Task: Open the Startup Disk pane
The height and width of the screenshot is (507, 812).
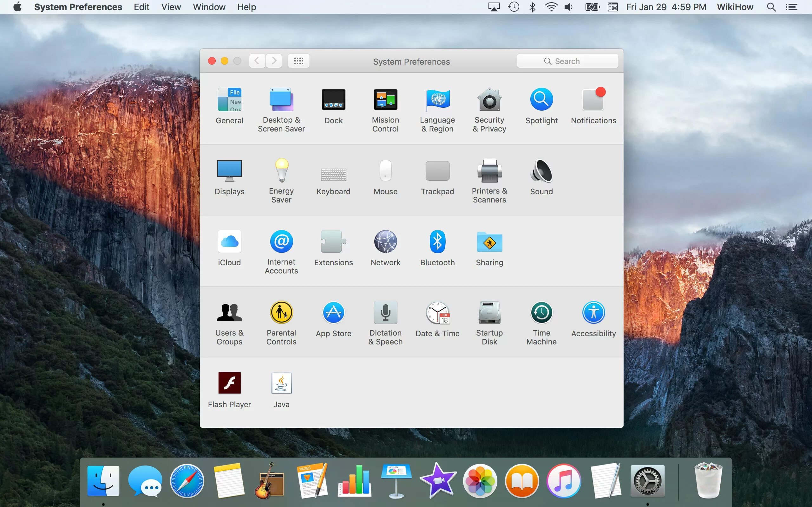Action: 489,313
